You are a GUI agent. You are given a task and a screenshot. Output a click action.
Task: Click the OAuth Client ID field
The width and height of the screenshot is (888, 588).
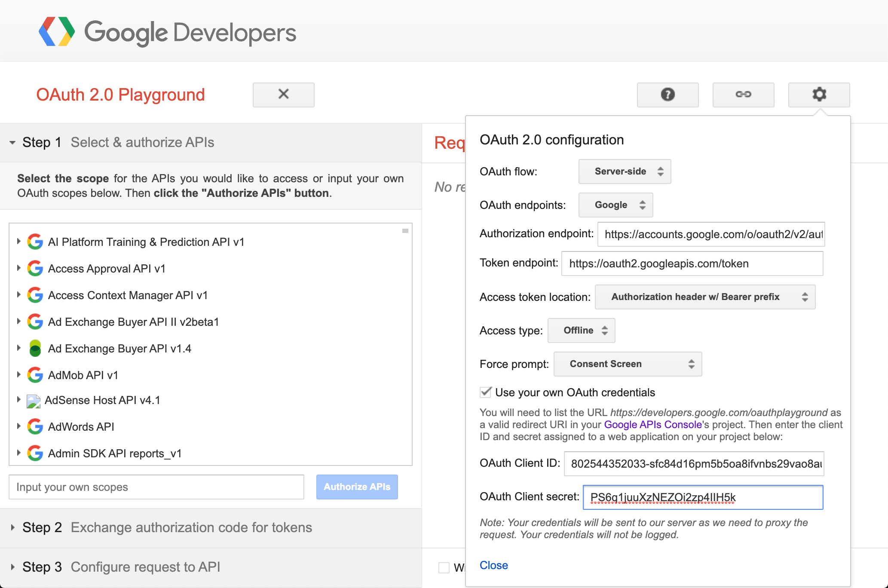694,464
